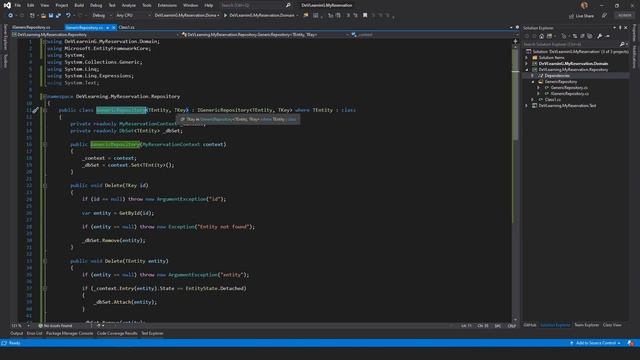Open the Edit menu
The height and width of the screenshot is (360, 640).
[31, 5]
